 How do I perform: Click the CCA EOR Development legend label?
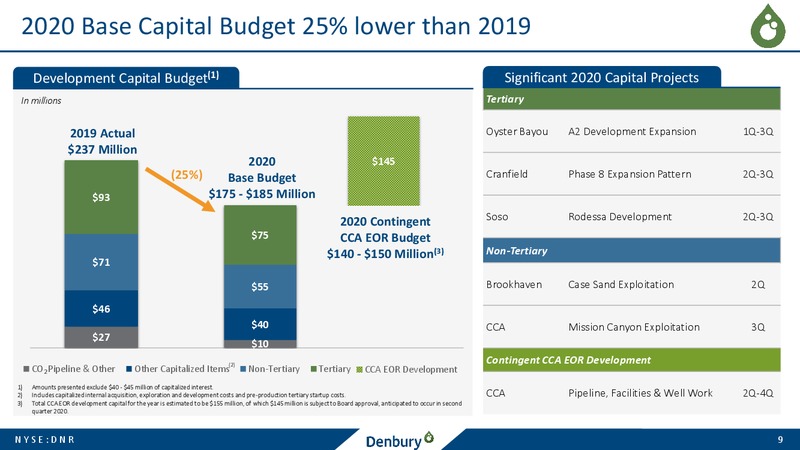411,369
